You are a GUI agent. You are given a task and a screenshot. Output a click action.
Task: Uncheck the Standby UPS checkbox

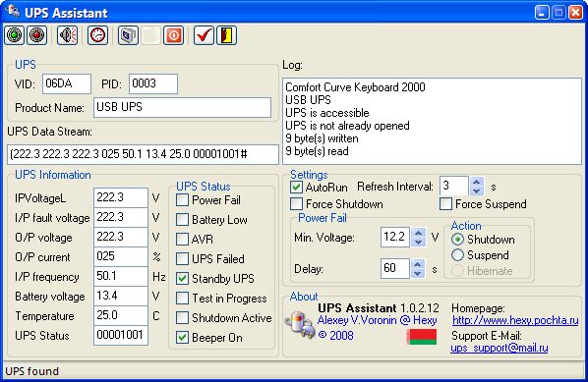click(182, 278)
